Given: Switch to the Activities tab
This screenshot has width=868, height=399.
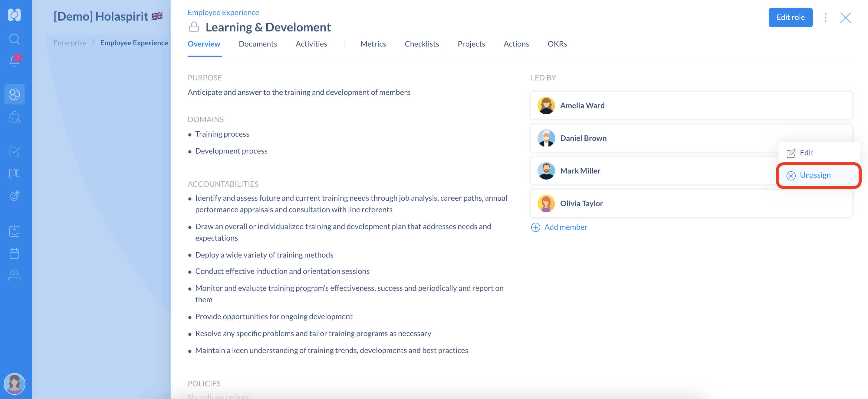Looking at the screenshot, I should (x=311, y=44).
